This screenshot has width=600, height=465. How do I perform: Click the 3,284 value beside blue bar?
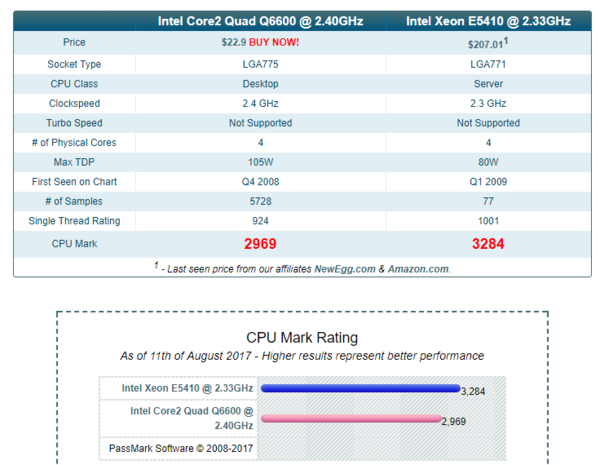pos(471,391)
